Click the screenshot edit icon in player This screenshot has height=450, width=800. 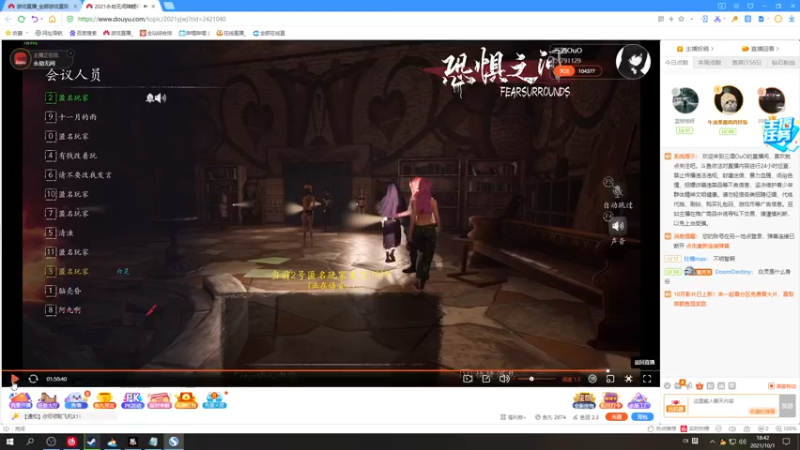486,379
